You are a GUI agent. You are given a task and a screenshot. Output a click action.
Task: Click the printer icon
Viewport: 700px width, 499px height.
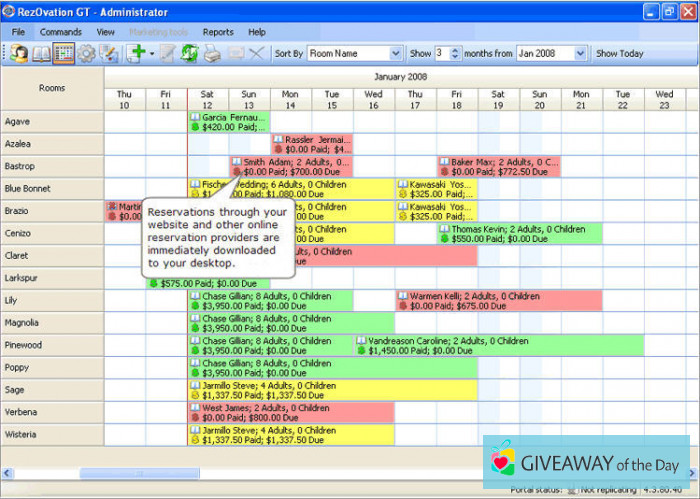point(212,54)
